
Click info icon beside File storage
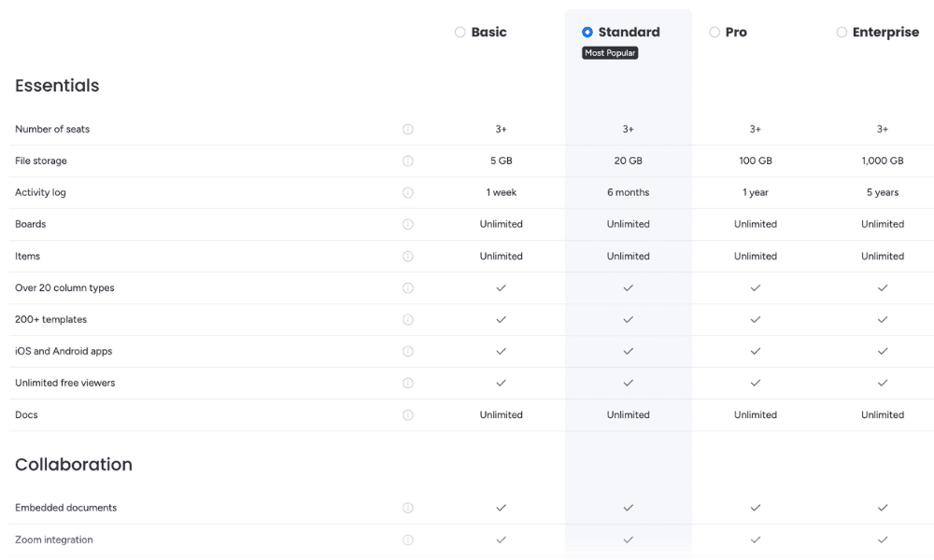pyautogui.click(x=408, y=161)
